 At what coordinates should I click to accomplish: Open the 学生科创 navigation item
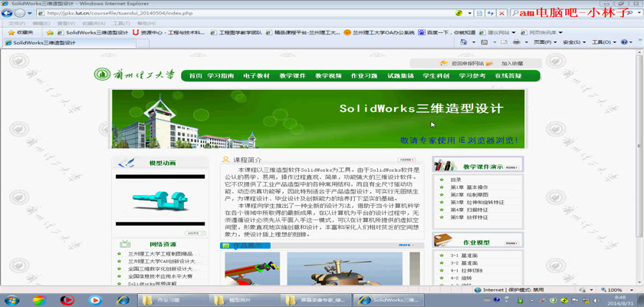(x=436, y=76)
